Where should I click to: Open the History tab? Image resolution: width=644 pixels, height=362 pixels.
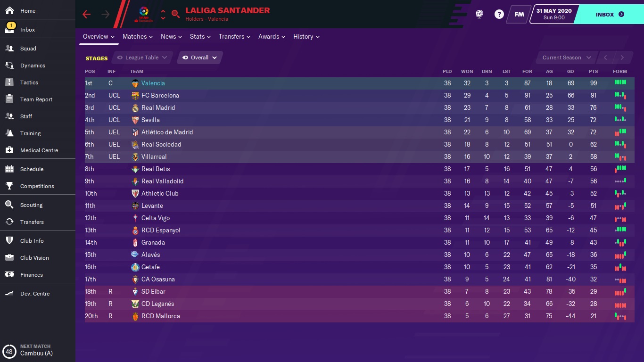[x=306, y=36]
